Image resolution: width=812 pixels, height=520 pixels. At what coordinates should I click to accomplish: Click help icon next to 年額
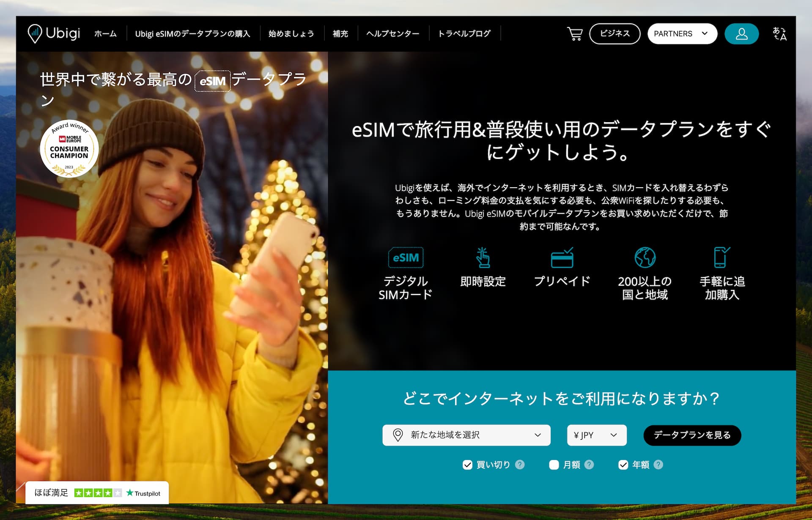point(658,465)
